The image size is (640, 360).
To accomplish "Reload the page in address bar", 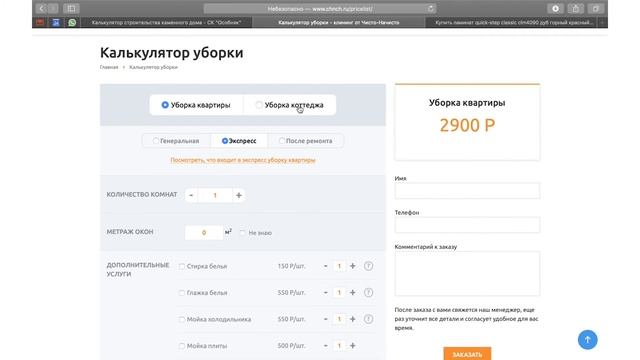I will tap(431, 9).
